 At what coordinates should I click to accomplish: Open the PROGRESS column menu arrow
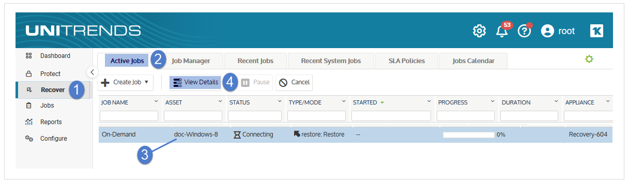pos(492,102)
